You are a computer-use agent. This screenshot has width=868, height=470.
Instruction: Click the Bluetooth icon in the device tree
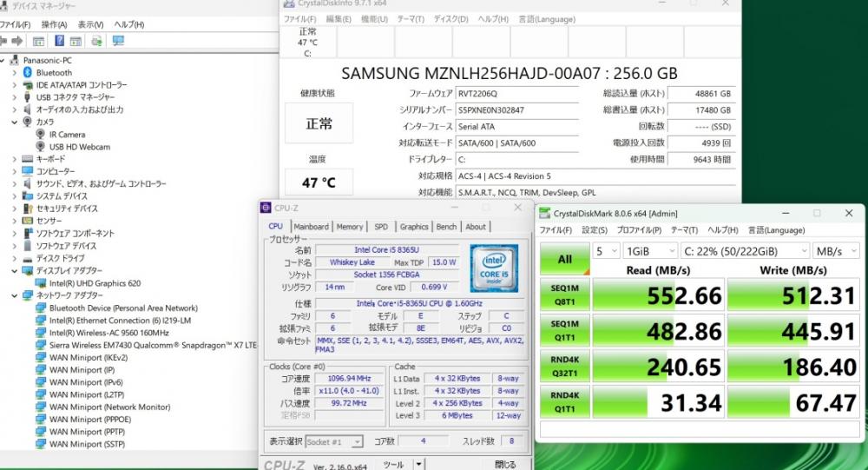(x=28, y=73)
